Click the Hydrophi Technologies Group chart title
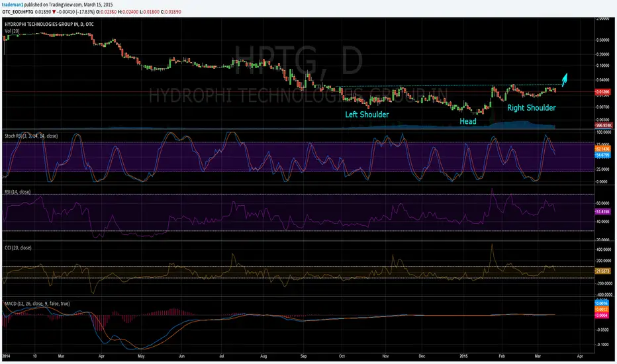This screenshot has height=364, width=617. click(x=49, y=24)
